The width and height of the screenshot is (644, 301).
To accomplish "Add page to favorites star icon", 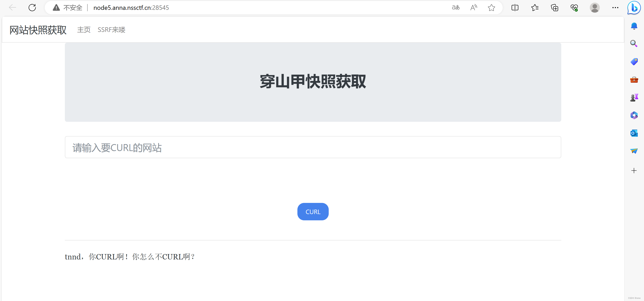I will (491, 8).
